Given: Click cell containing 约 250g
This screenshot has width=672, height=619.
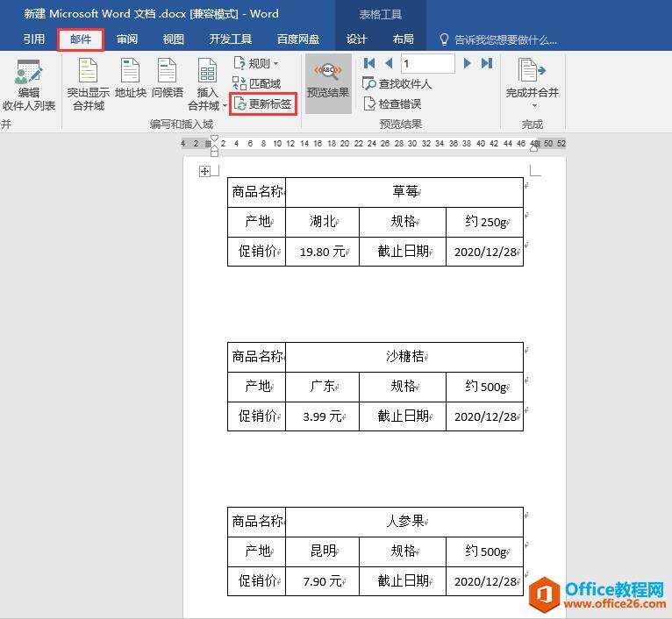Looking at the screenshot, I should (485, 222).
